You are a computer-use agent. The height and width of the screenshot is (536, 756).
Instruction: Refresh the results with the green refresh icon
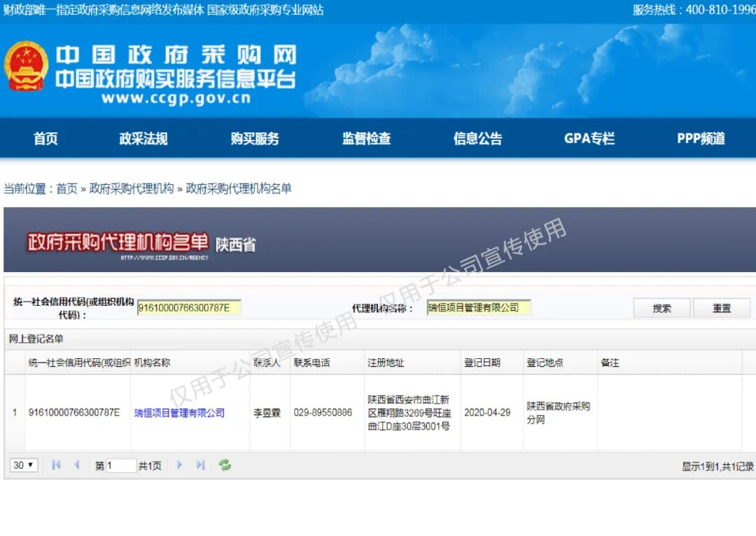[x=224, y=465]
